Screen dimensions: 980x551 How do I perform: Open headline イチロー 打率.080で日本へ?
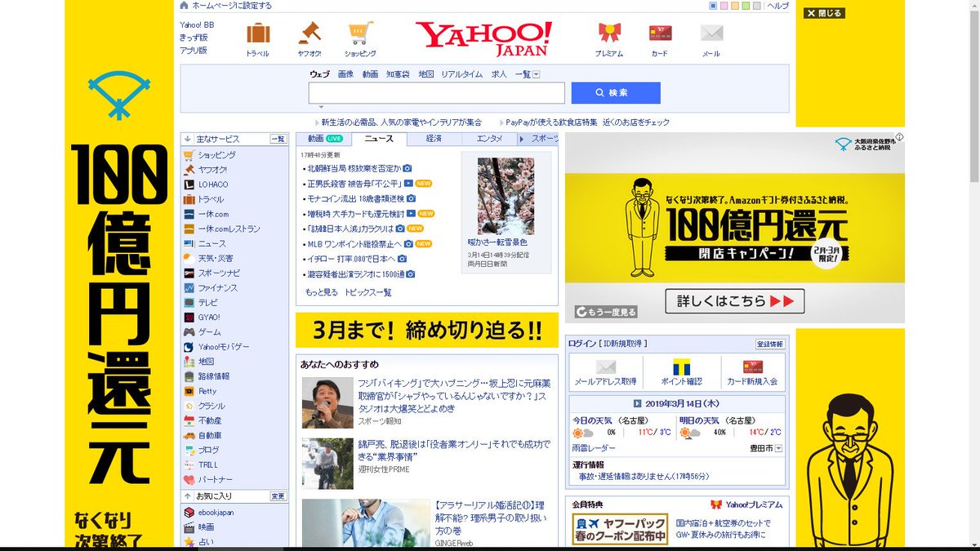pyautogui.click(x=350, y=259)
